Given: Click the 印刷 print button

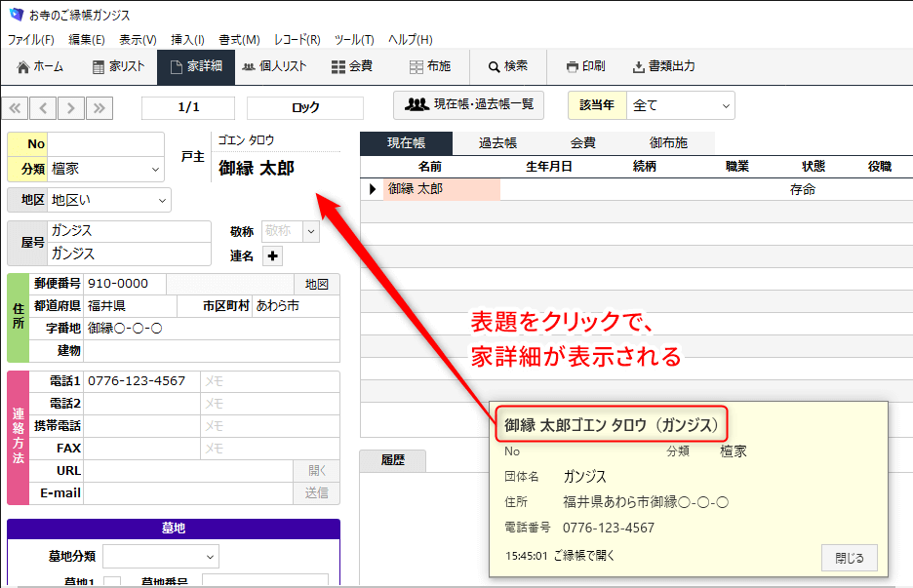Looking at the screenshot, I should pyautogui.click(x=585, y=66).
